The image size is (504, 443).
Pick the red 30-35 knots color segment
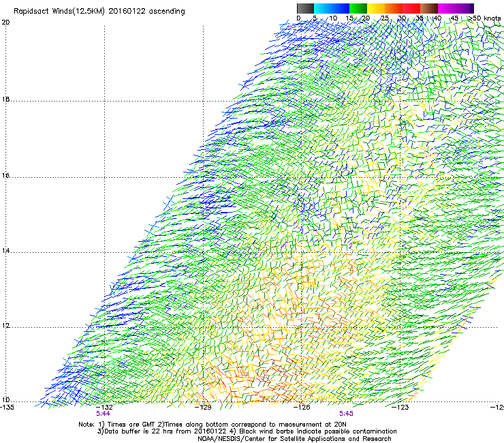tap(411, 8)
